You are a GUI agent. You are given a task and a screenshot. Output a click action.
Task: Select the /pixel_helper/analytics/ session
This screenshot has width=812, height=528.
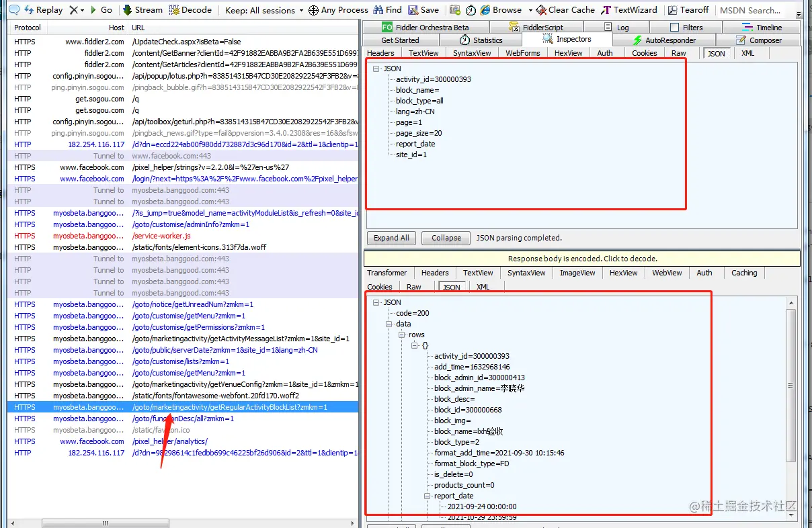[x=183, y=441]
